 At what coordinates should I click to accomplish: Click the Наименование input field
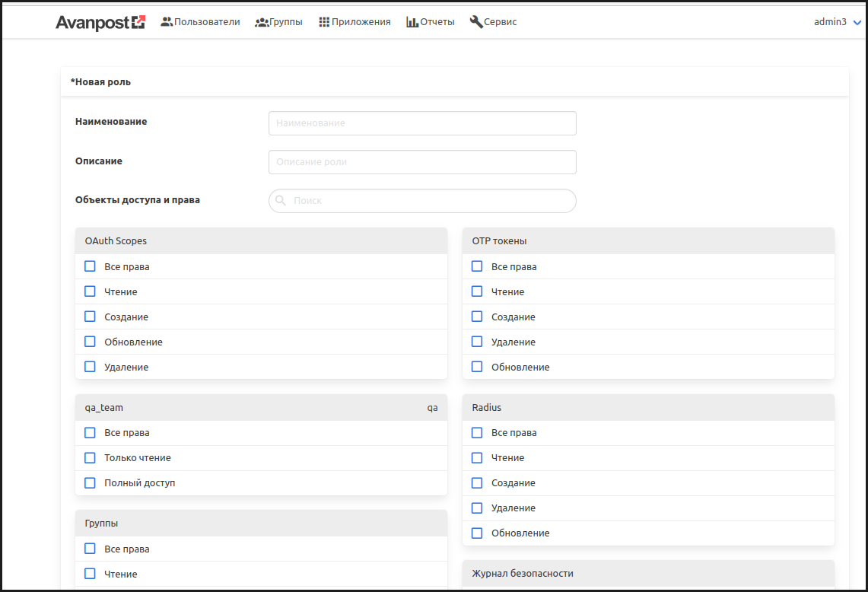click(x=422, y=123)
